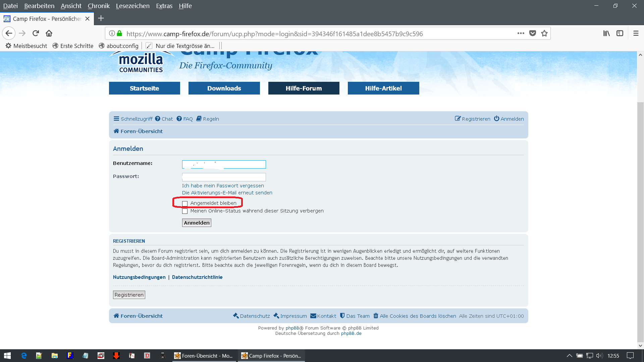Open the Hilfe-Forum navigation tab

pyautogui.click(x=304, y=88)
